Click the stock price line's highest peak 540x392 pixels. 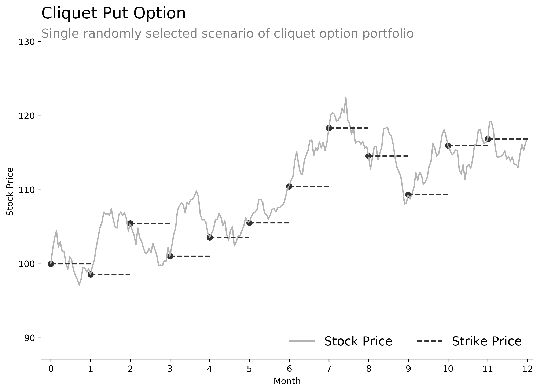point(346,98)
